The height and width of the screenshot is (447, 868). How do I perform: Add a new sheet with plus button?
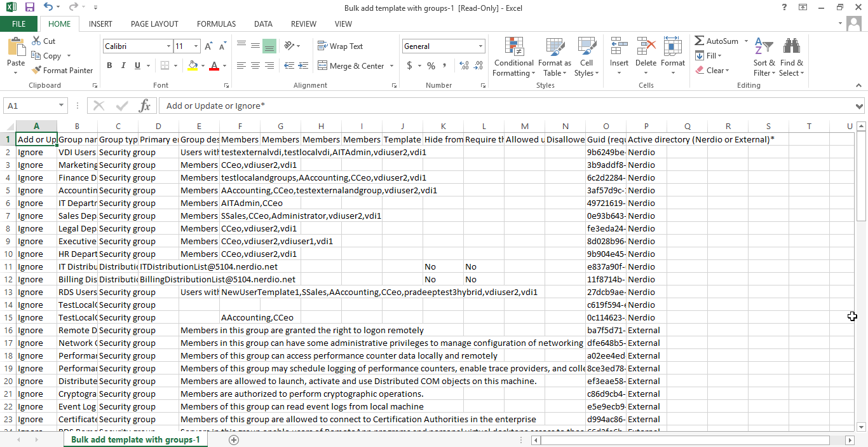[x=234, y=439]
